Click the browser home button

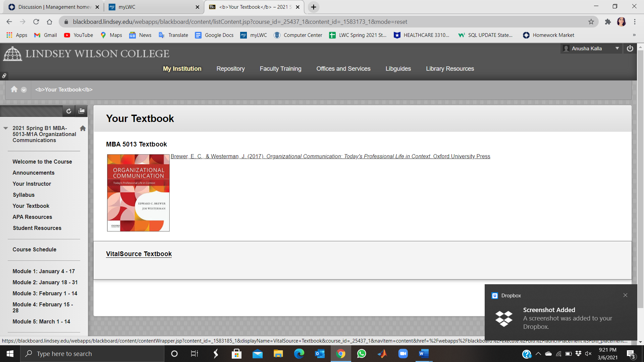click(50, 22)
